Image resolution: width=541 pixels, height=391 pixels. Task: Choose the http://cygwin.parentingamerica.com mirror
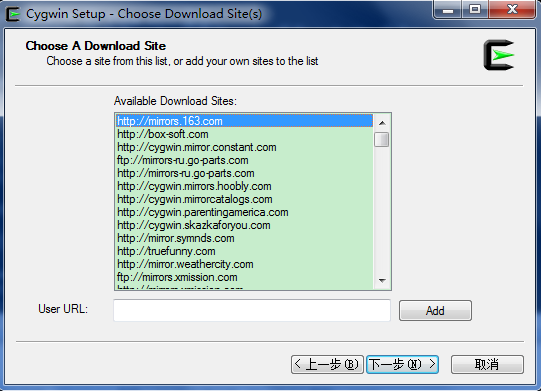click(244, 212)
